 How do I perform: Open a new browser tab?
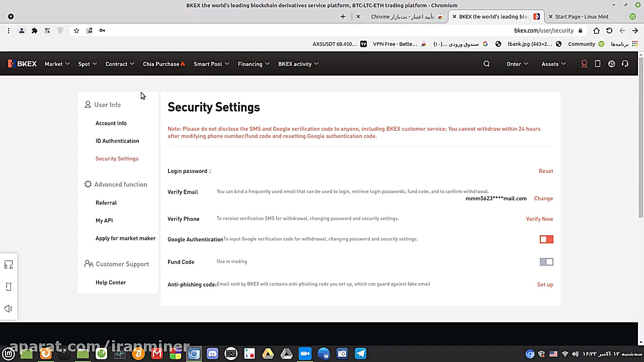click(x=343, y=17)
